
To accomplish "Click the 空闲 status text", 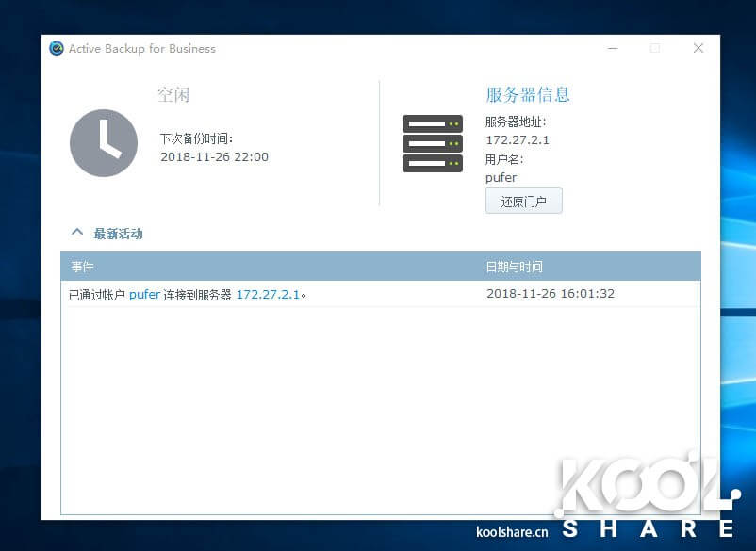I will coord(173,94).
